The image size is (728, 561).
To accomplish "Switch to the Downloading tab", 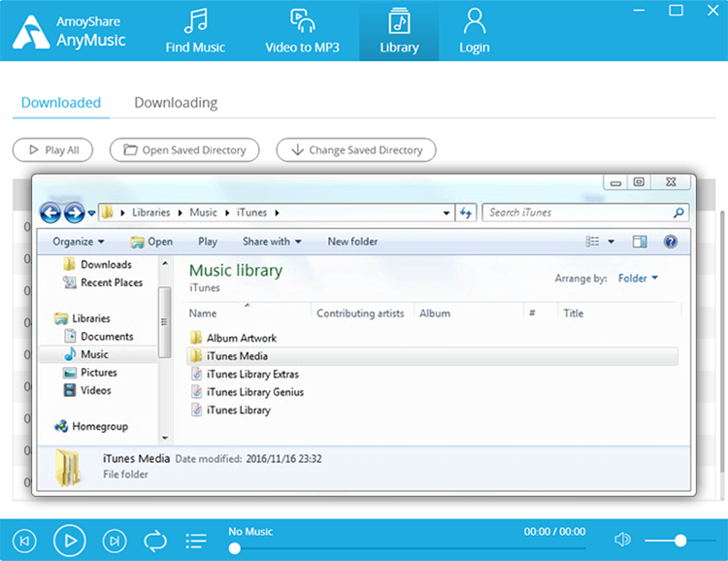I will [x=176, y=103].
